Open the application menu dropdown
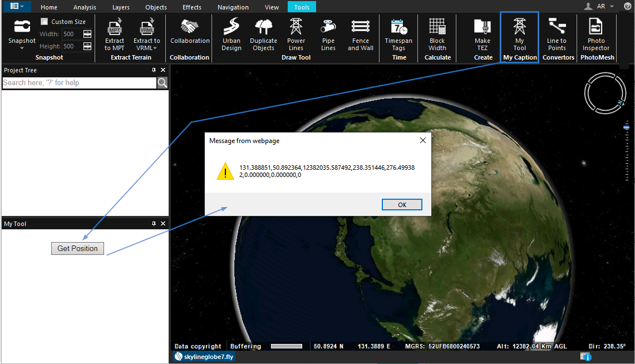Screen dimensions: 635x364 [x=17, y=6]
